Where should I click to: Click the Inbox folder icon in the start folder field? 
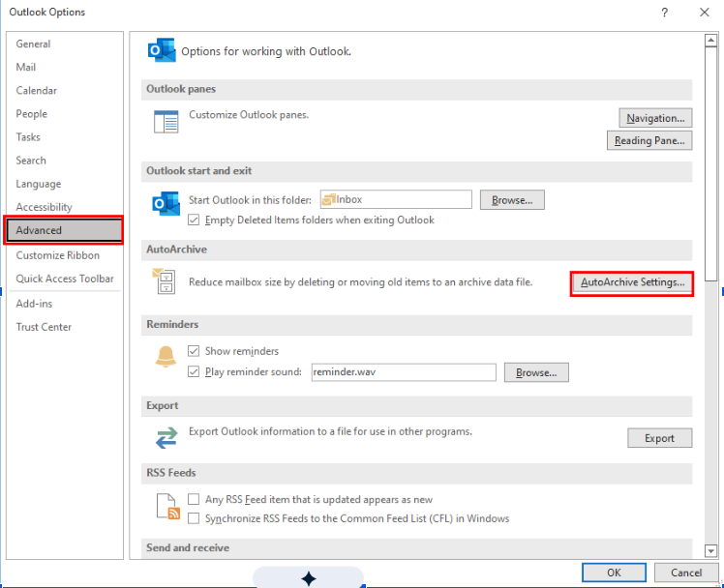tap(328, 199)
